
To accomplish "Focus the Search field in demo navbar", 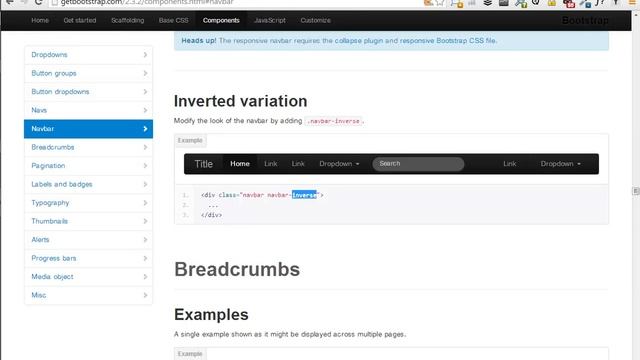I will 418,164.
